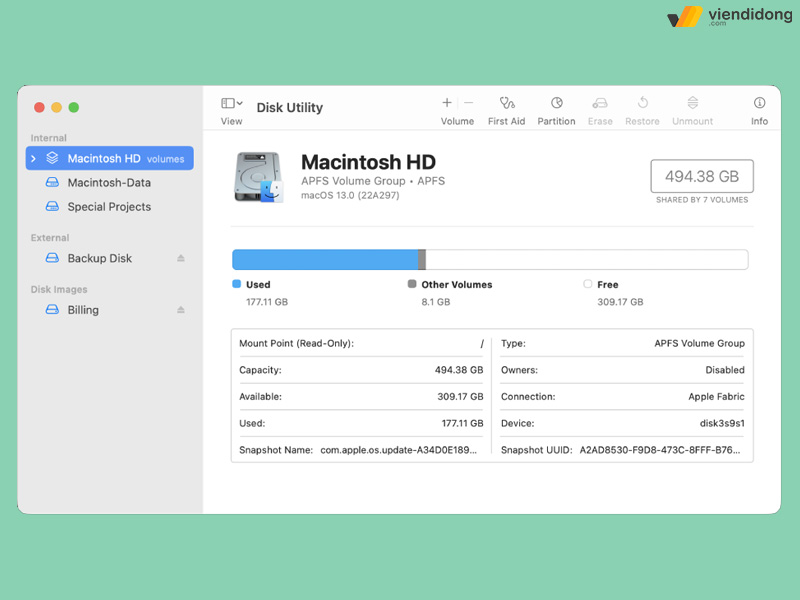
Task: Click the 494.38 GB capacity box
Action: (701, 176)
